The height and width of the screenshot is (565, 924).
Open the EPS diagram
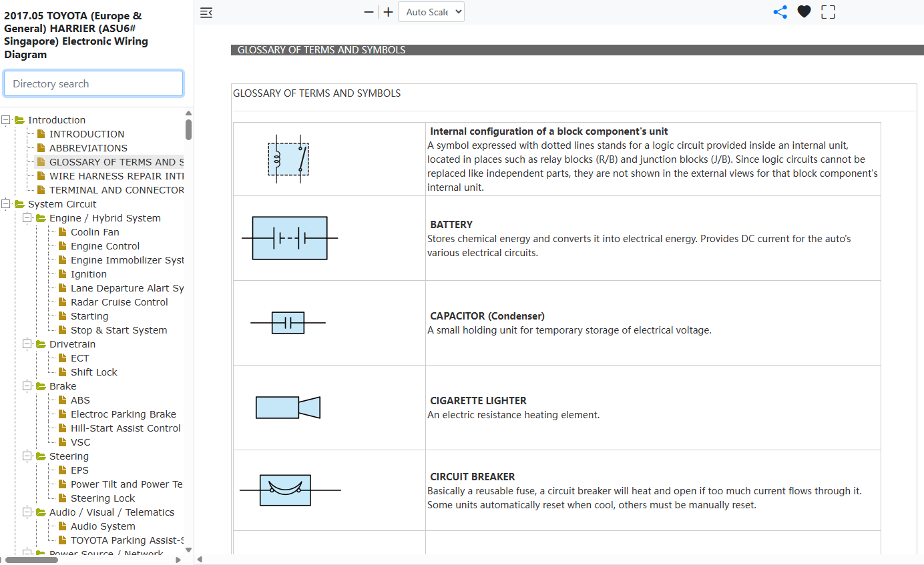[79, 470]
